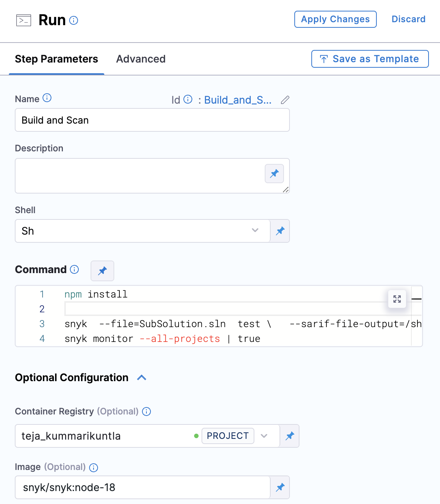440x504 pixels.
Task: Collapse the Optional Configuration section
Action: tap(142, 378)
